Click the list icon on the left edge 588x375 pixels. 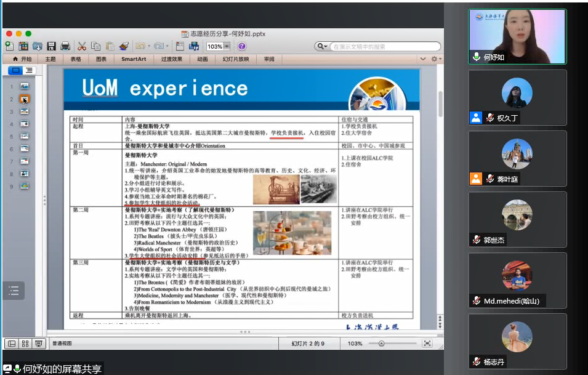[14, 291]
